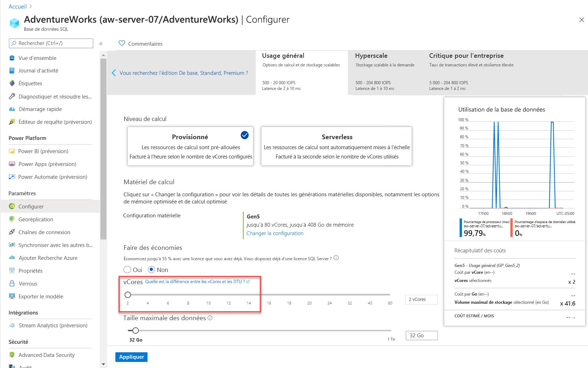Click the Verrous padlock icon
588x368 pixels.
pos(12,283)
